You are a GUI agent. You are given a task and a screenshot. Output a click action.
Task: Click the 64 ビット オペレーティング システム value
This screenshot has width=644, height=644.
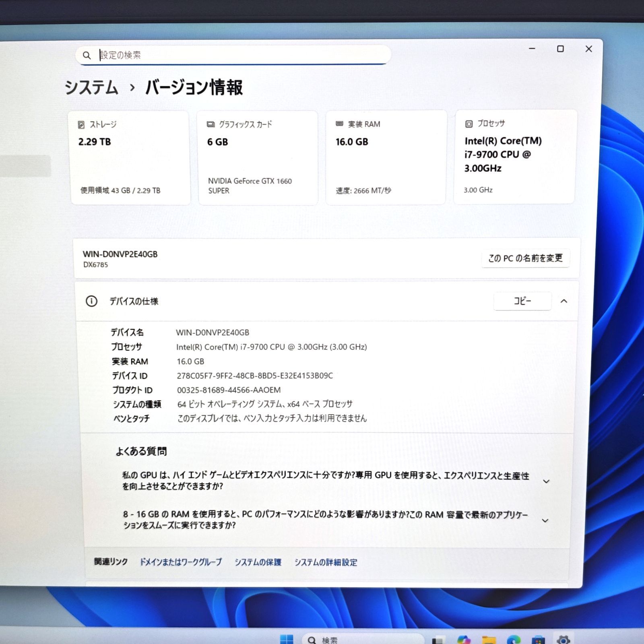click(x=265, y=404)
